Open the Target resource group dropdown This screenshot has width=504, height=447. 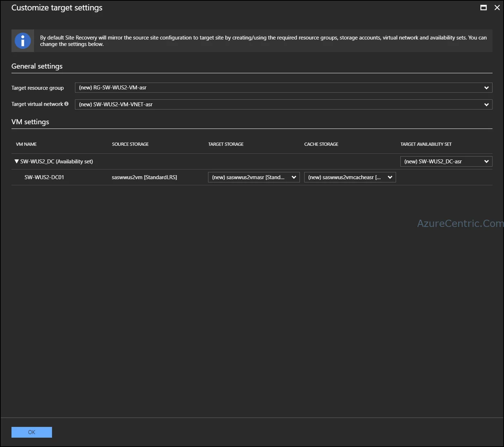click(x=283, y=88)
